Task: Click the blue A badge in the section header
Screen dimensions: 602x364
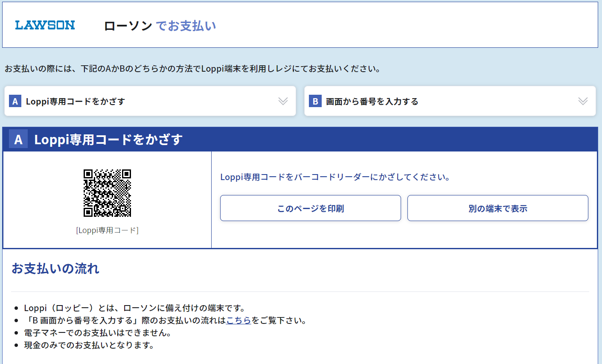Action: pos(18,139)
